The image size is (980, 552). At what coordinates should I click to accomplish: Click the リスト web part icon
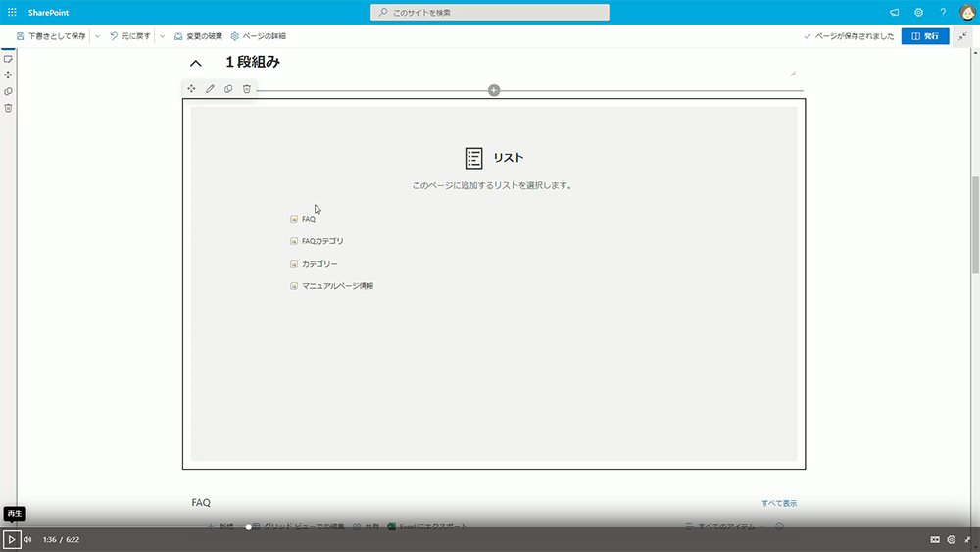[x=474, y=158]
